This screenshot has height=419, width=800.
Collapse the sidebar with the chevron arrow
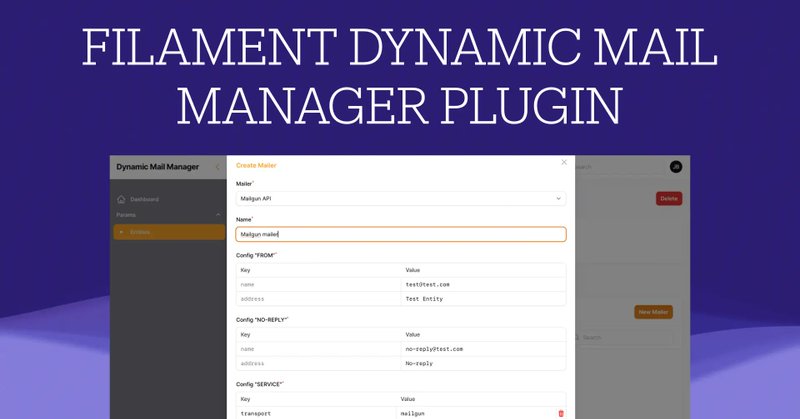(x=217, y=167)
